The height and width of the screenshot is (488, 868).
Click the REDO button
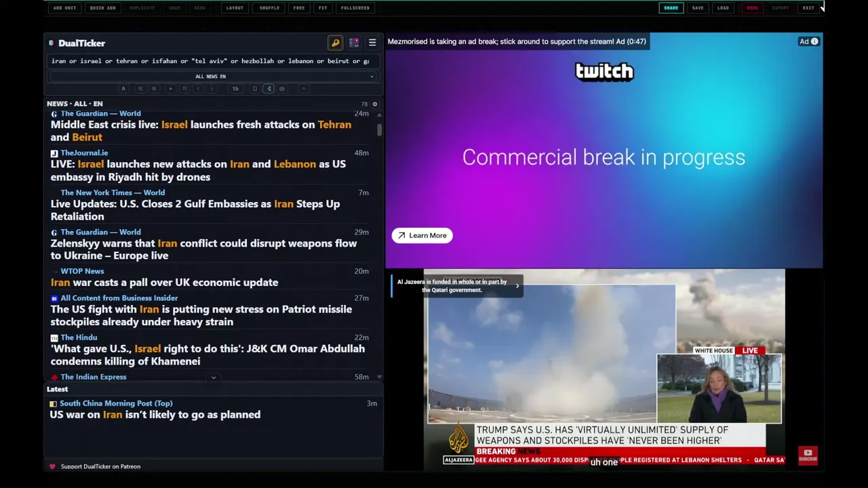point(200,8)
